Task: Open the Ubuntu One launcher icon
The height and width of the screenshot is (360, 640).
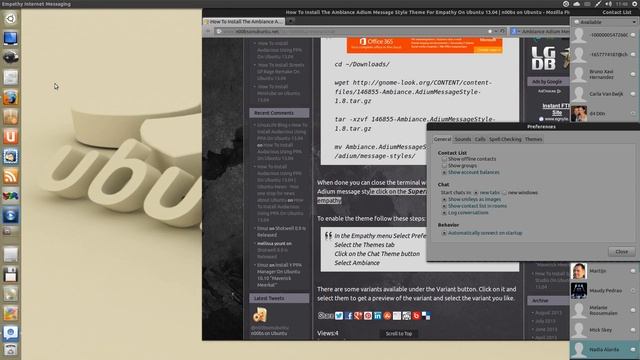Action: (x=10, y=136)
